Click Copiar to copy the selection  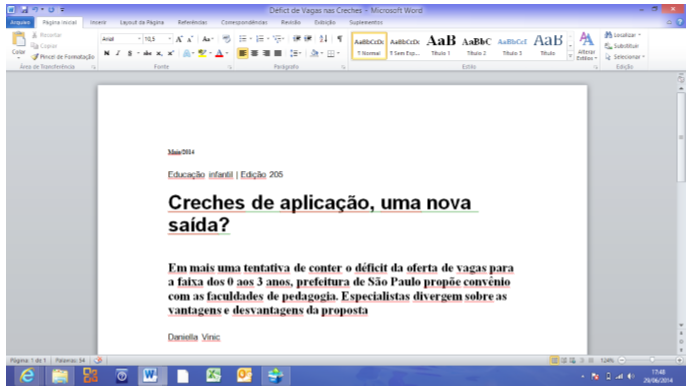(x=44, y=46)
